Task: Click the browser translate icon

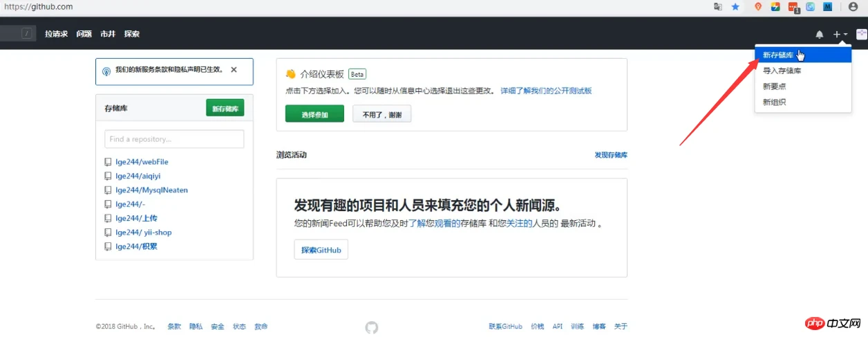Action: coord(718,7)
